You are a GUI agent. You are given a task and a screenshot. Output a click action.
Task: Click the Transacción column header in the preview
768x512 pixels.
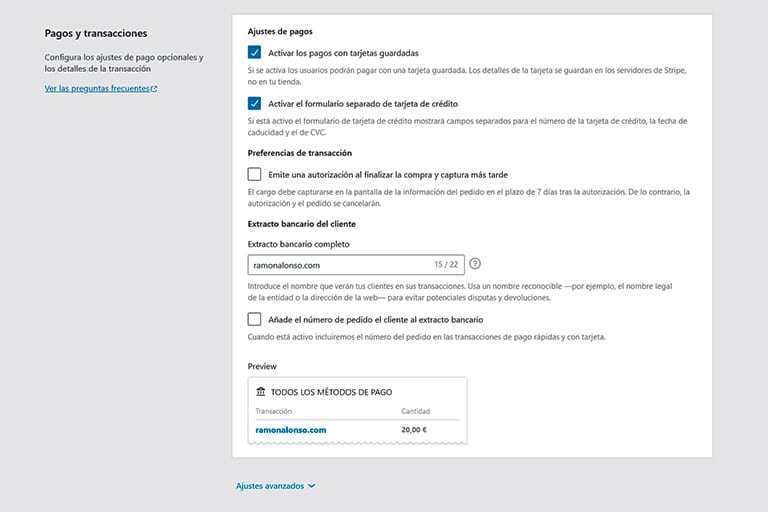tap(273, 411)
